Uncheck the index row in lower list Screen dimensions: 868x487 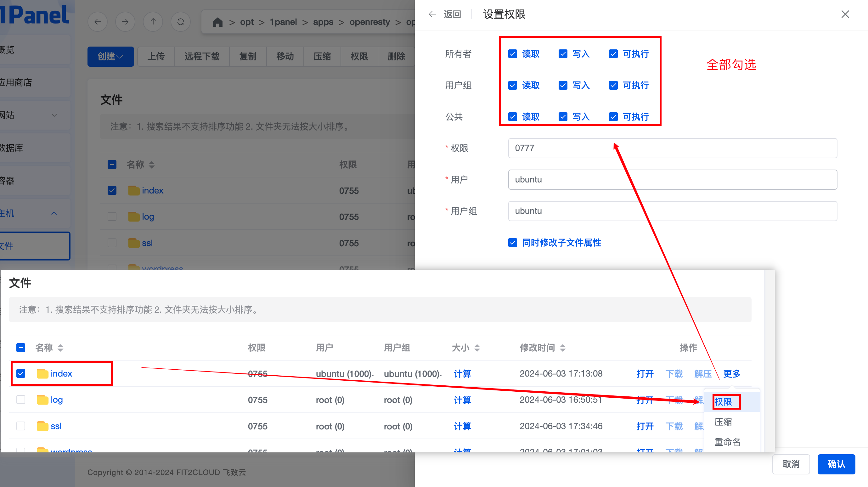(21, 373)
